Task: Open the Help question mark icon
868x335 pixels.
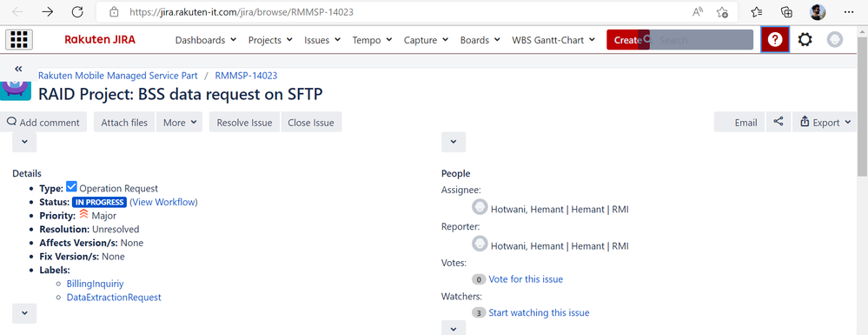Action: (775, 39)
